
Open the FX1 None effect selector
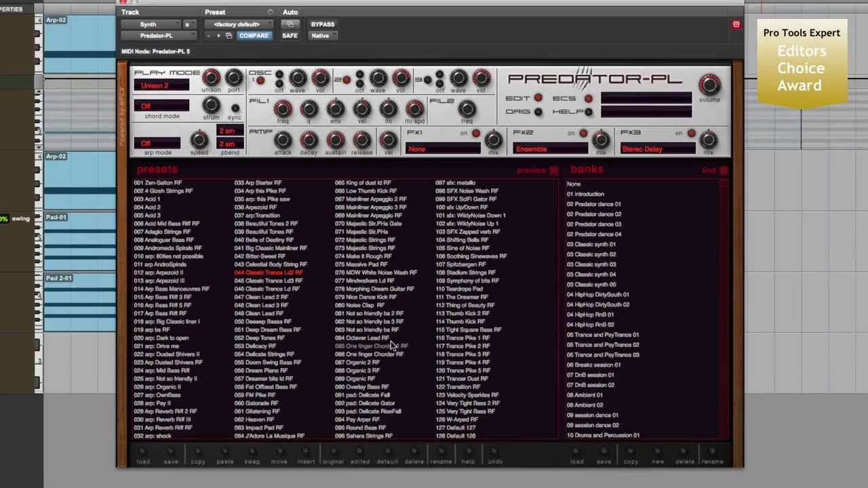pyautogui.click(x=442, y=149)
